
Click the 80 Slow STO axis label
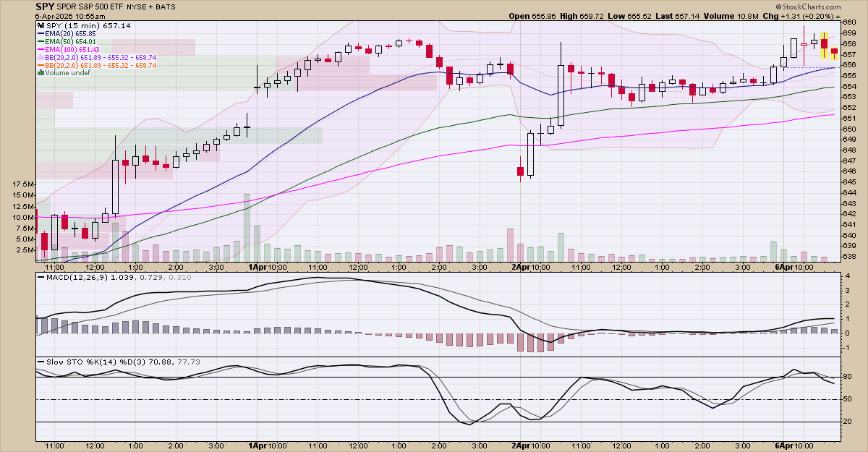(x=849, y=377)
